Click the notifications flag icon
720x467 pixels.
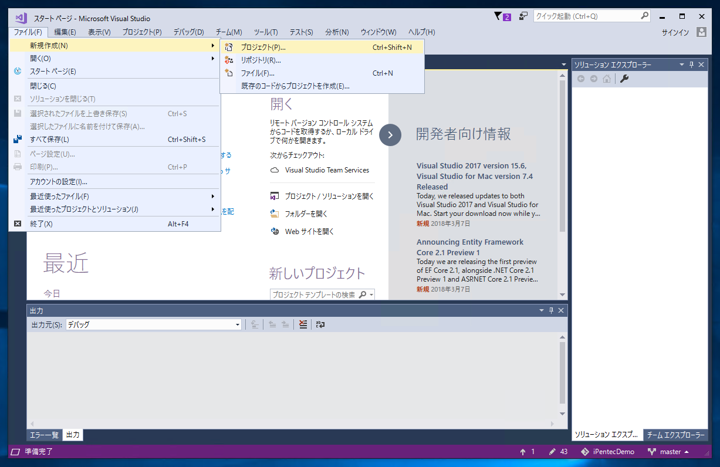tap(498, 17)
